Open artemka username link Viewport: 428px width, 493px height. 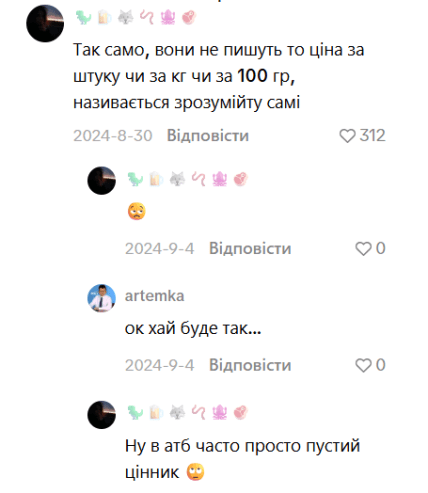click(x=154, y=296)
